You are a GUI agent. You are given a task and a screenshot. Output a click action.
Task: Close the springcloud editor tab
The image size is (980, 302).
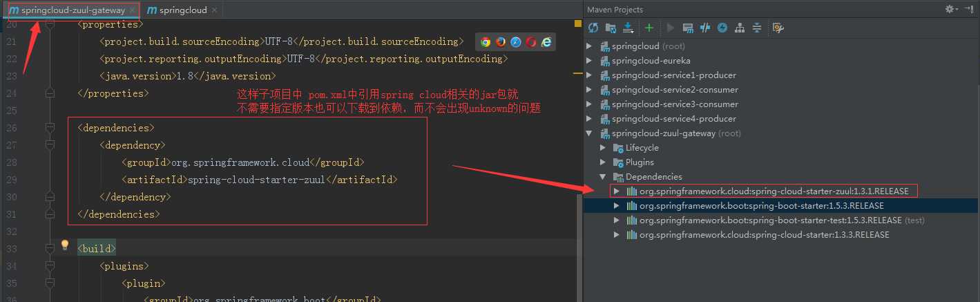tap(214, 10)
